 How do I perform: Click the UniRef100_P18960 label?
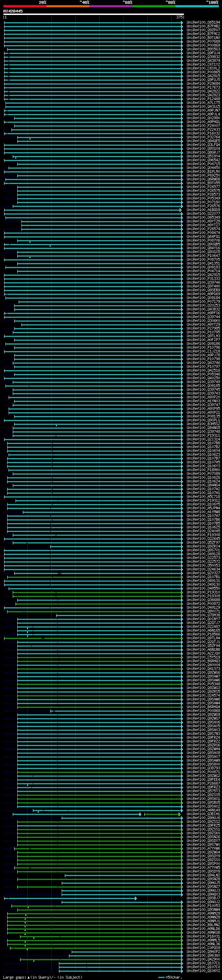pos(203,470)
